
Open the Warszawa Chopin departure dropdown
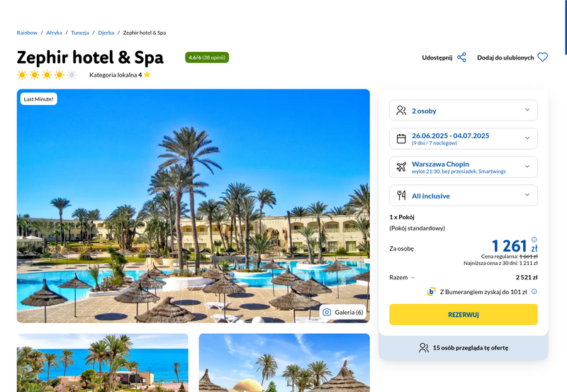click(464, 167)
